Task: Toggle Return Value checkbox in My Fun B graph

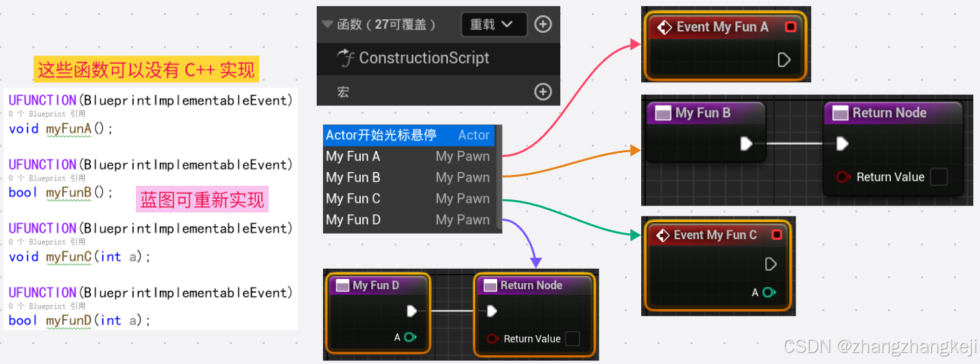Action: [x=938, y=177]
